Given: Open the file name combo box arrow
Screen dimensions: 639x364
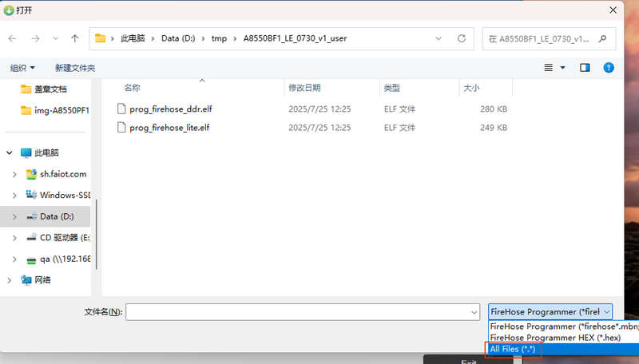Looking at the screenshot, I should pyautogui.click(x=474, y=312).
